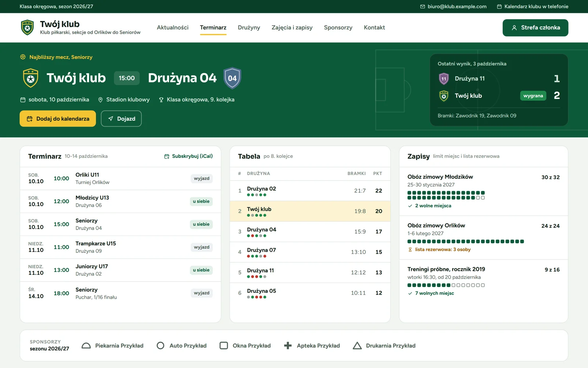
Task: Click the person icon in Strefa członka button
Action: [x=514, y=28]
